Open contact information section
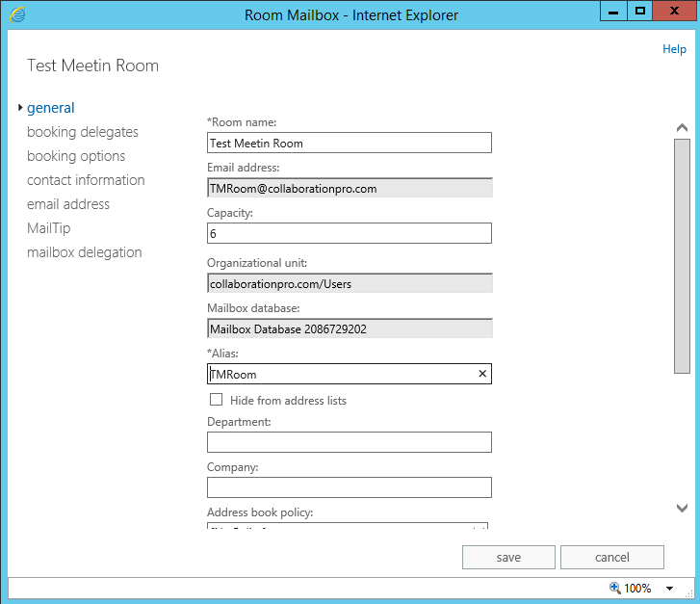This screenshot has height=604, width=700. tap(86, 180)
